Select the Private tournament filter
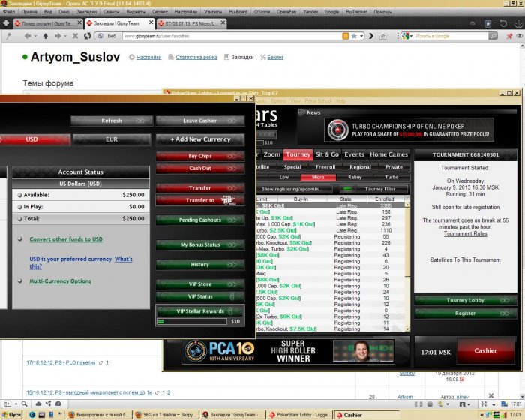The image size is (525, 420). (x=394, y=167)
